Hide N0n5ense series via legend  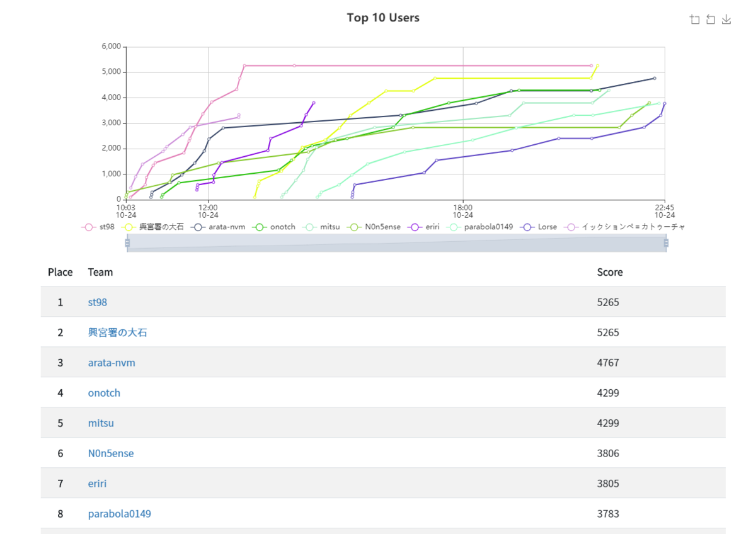tap(373, 227)
